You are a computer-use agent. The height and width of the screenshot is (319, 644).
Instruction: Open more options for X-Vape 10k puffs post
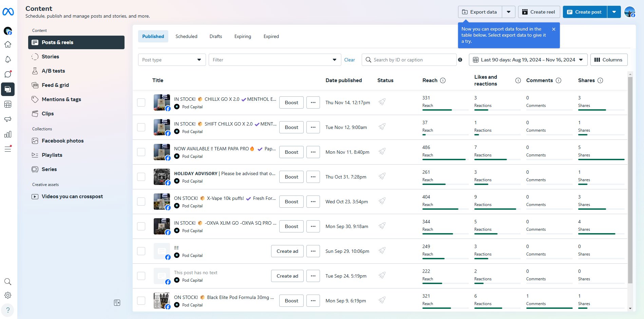coord(313,202)
